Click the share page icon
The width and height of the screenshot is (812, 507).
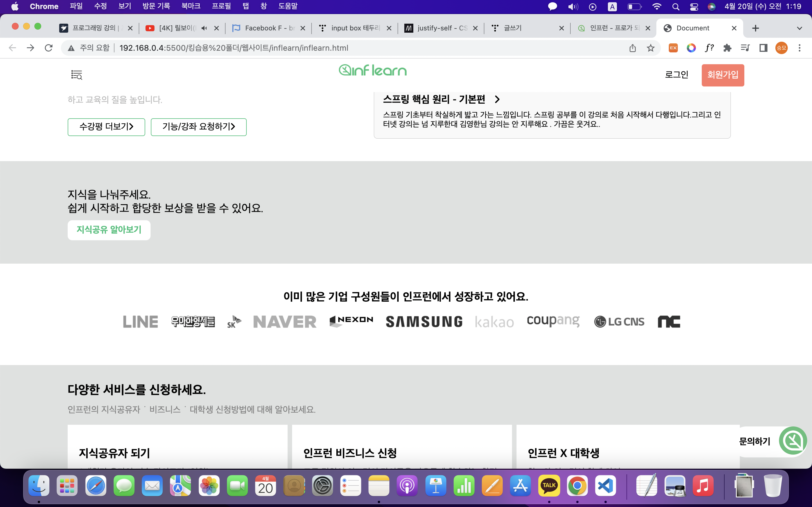(632, 48)
